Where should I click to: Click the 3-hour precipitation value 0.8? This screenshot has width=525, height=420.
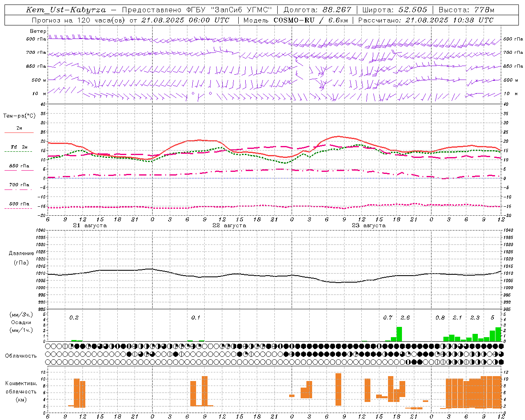440,317
